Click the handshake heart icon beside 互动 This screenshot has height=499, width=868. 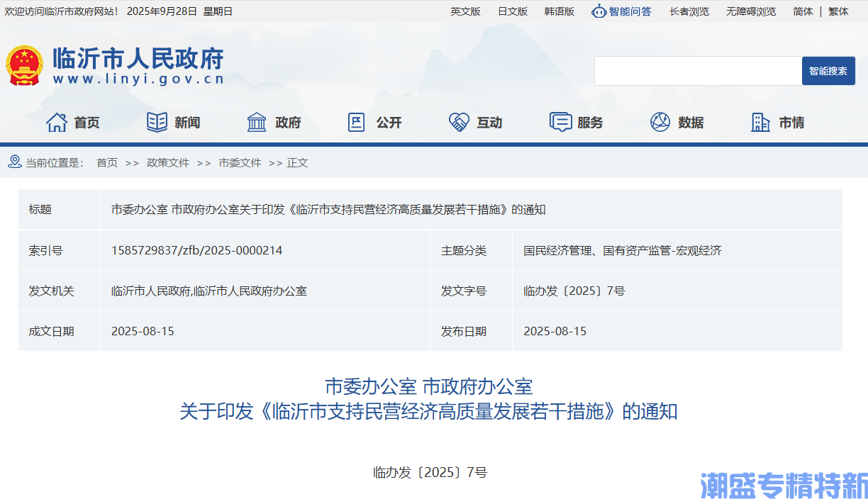coord(459,123)
